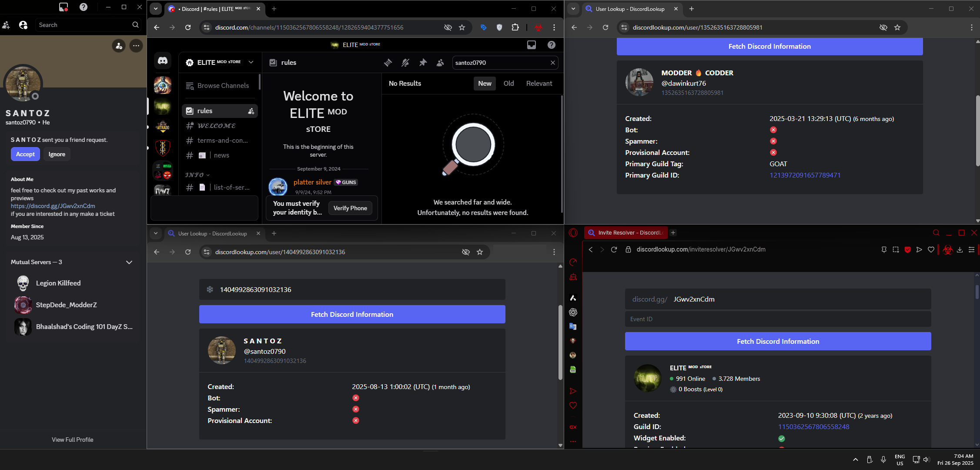Open the Legion Killfeed mutual server
The image size is (980, 470).
point(73,283)
